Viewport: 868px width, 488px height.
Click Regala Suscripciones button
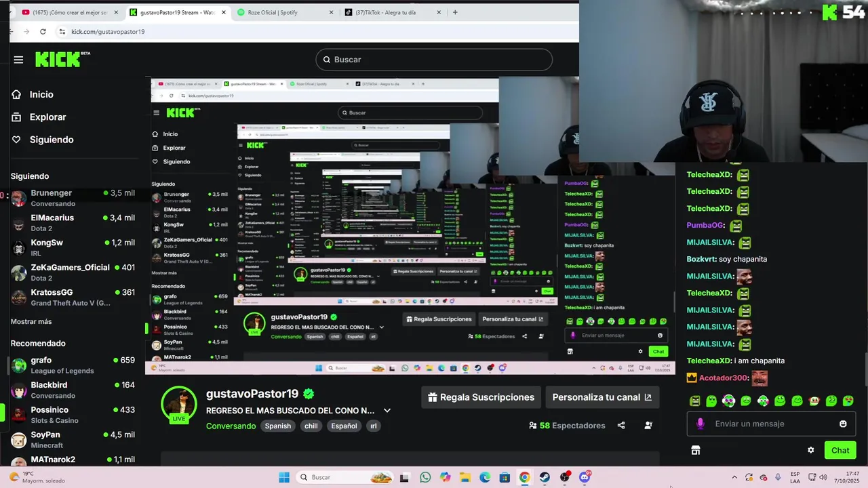click(481, 397)
